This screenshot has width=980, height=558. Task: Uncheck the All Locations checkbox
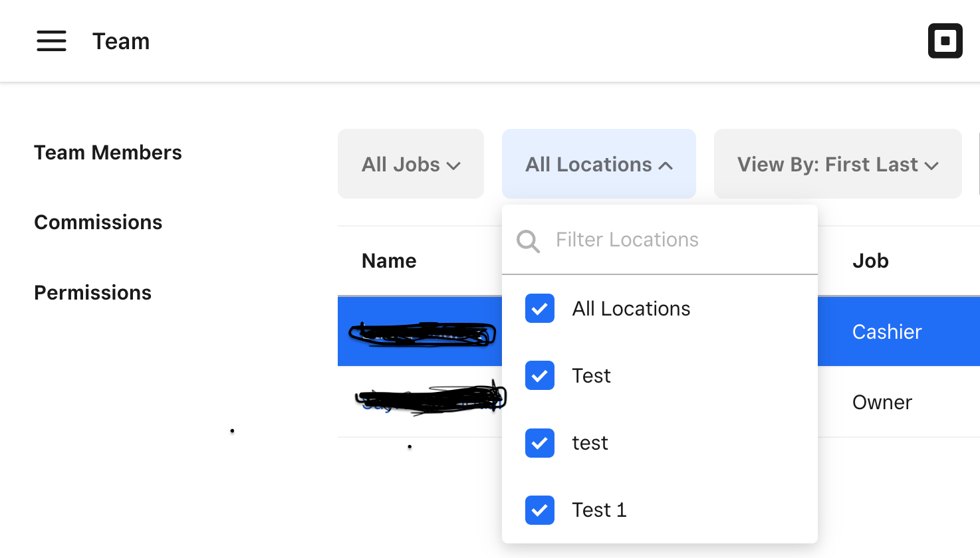pyautogui.click(x=540, y=309)
